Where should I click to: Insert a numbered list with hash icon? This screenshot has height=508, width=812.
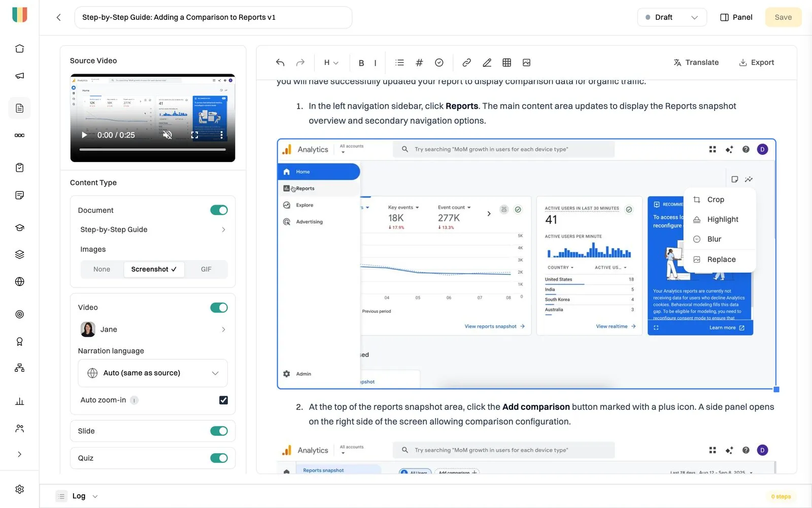(x=419, y=62)
